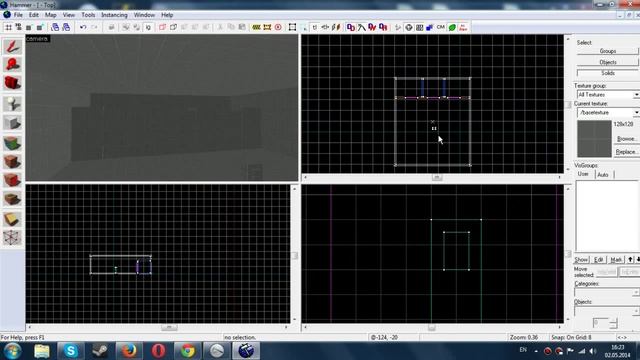Click the red circular radius culling icon
This screenshot has width=640, height=360.
point(278,27)
